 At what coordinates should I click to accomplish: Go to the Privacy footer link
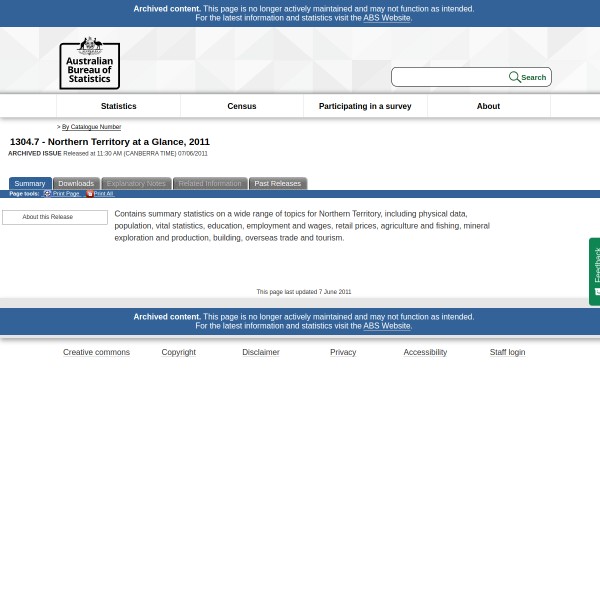[343, 352]
